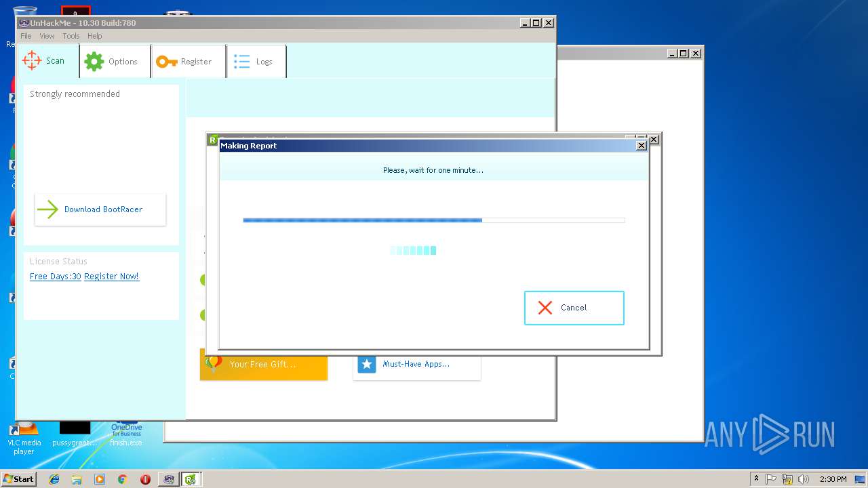Click the License Status label
The height and width of the screenshot is (488, 868).
[58, 262]
